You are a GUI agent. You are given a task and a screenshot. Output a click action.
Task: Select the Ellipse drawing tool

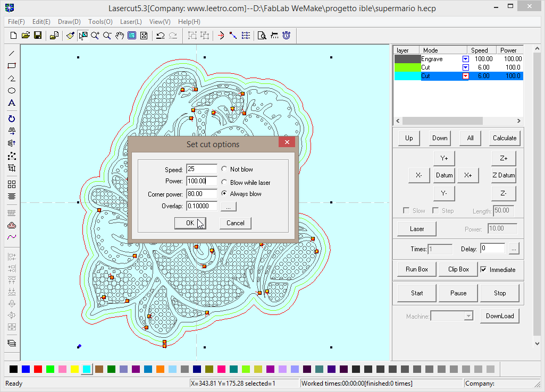click(x=12, y=91)
